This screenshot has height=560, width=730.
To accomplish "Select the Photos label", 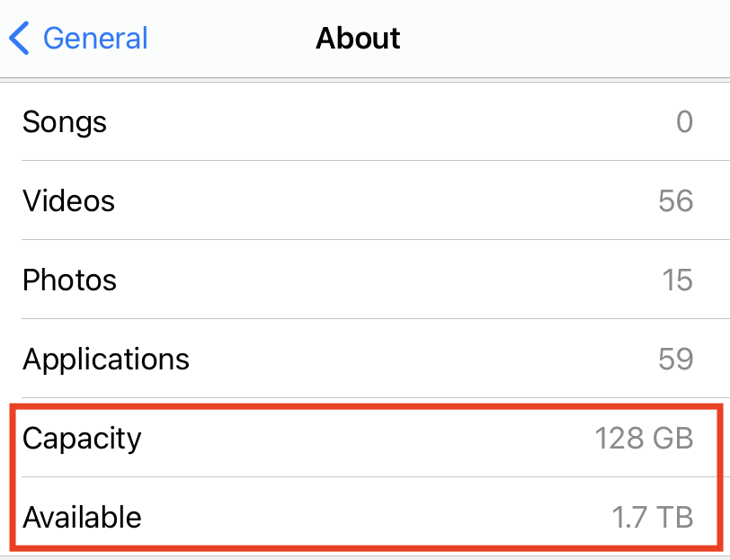I will pos(70,280).
